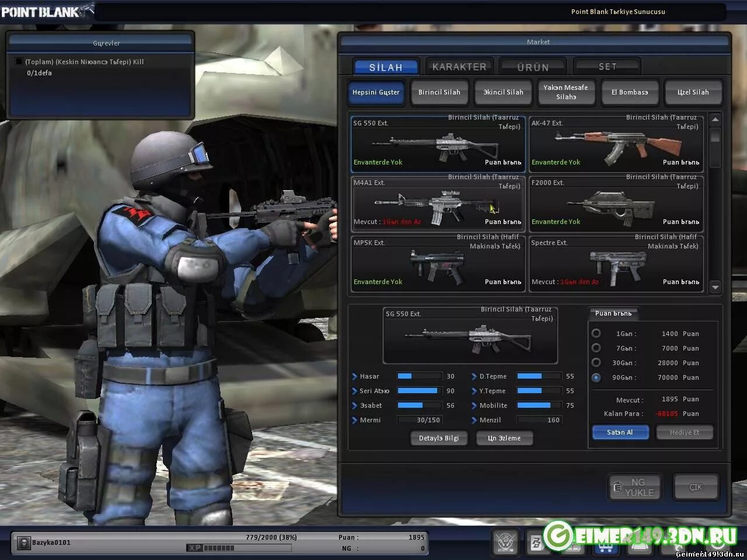Click the arrow icon beside D.Tepme
This screenshot has width=747, height=560.
click(x=474, y=376)
